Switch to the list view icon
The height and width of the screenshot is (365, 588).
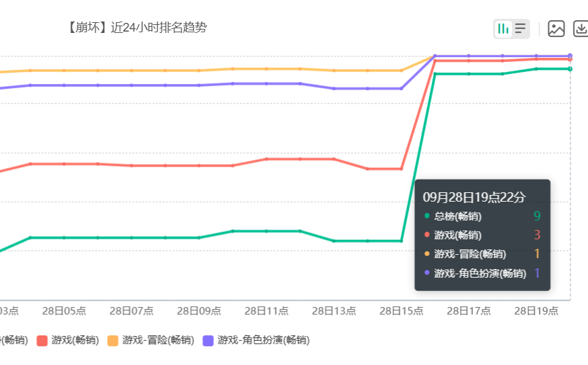click(520, 28)
